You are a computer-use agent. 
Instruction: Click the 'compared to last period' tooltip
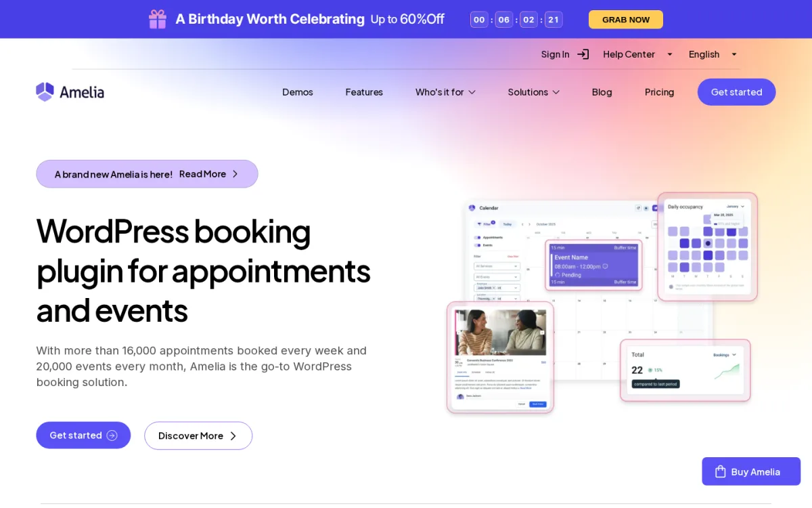[656, 384]
